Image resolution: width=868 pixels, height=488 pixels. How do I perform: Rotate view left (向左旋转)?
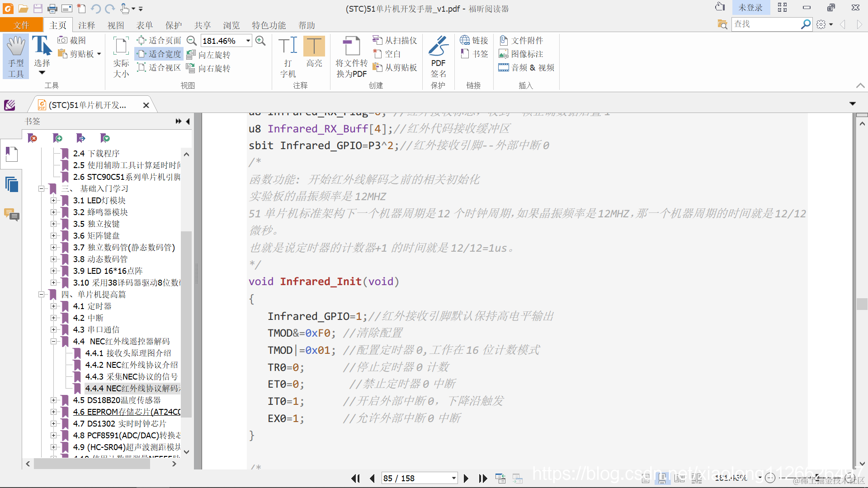click(208, 55)
